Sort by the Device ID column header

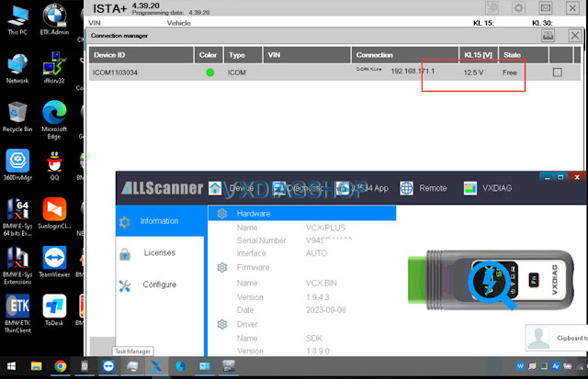click(141, 55)
